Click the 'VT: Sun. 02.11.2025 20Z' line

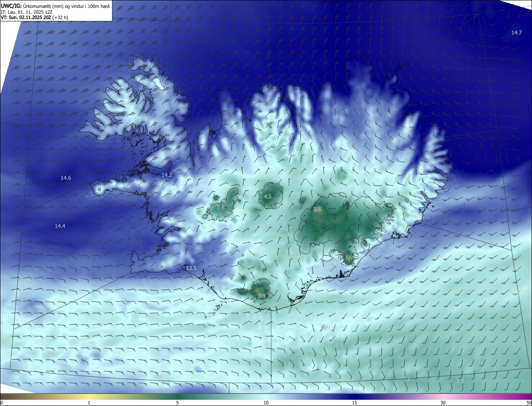point(26,17)
